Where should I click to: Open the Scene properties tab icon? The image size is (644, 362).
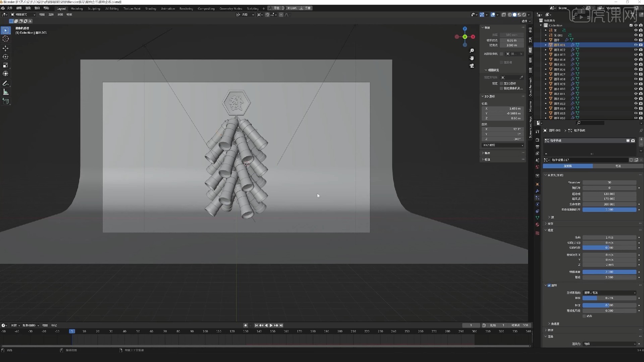[x=537, y=160]
